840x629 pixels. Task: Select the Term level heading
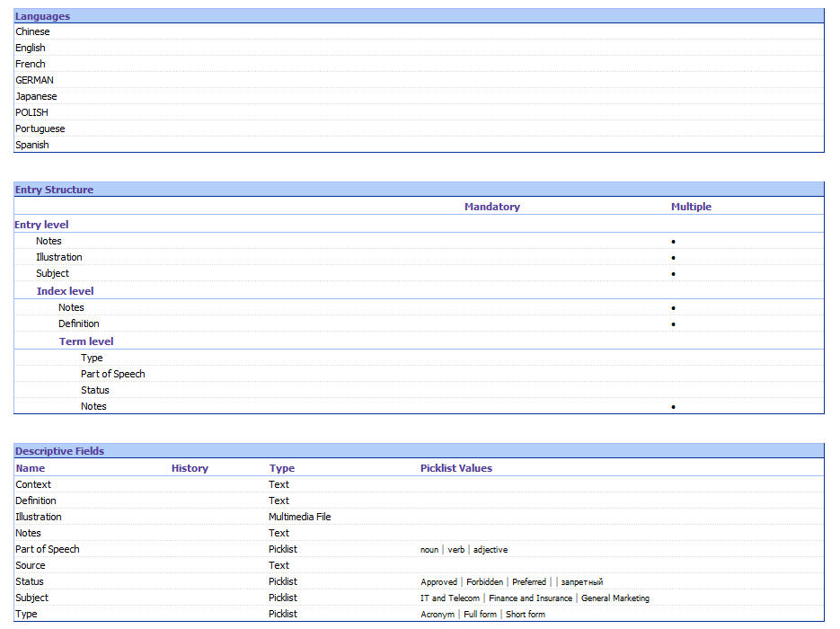[x=86, y=341]
